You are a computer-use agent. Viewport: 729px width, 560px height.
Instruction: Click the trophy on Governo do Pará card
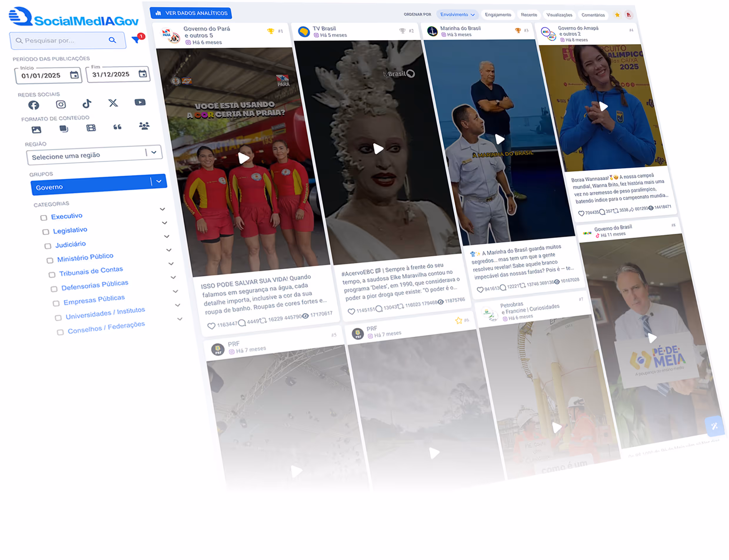click(271, 31)
